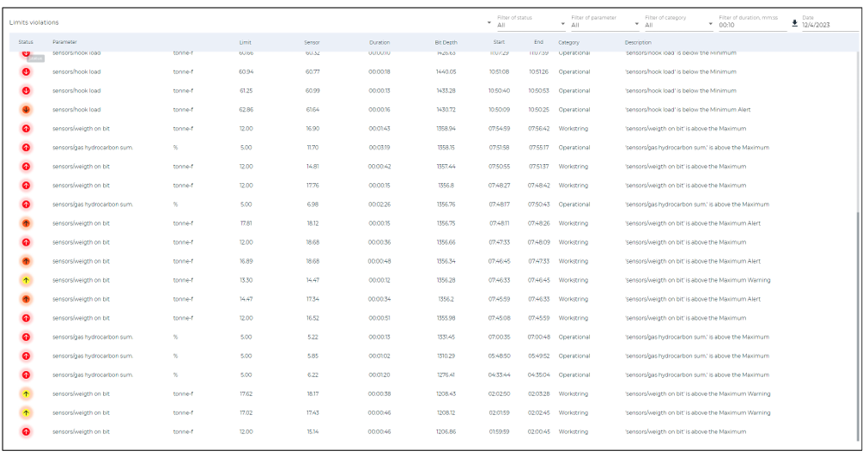Click orange alert icon on hook load 62.86 row
The image size is (868, 457).
coord(26,110)
